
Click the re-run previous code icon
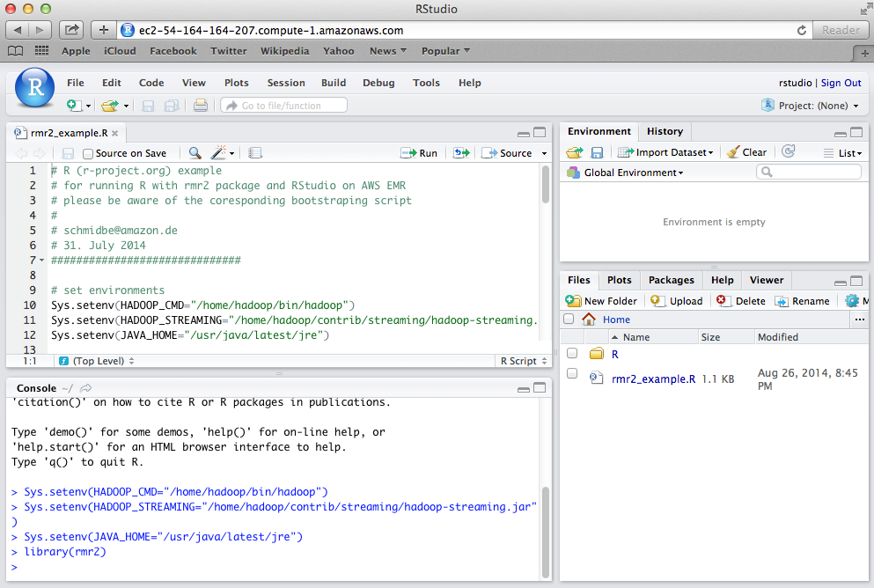pos(461,153)
